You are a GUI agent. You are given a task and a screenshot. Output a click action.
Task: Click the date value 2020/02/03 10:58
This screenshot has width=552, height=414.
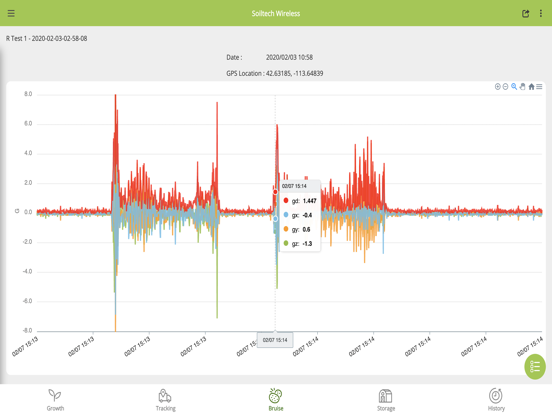tap(289, 57)
